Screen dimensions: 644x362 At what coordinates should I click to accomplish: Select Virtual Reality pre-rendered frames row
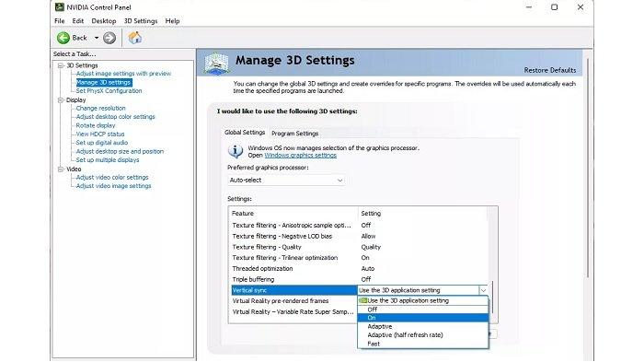(x=294, y=300)
